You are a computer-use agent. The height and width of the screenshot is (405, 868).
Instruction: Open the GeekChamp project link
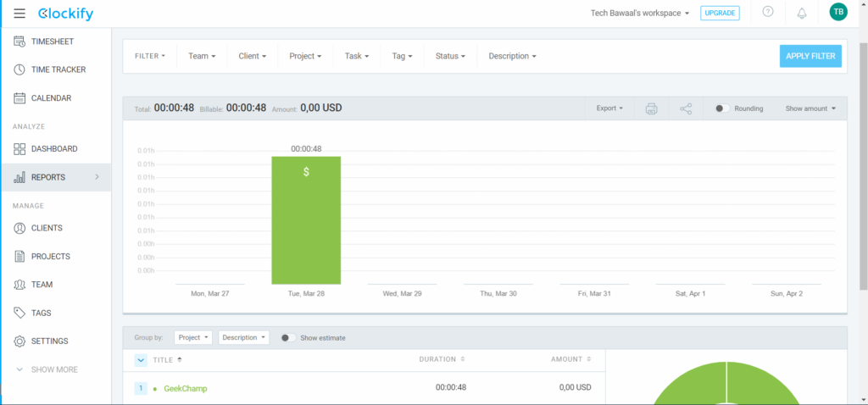(185, 388)
